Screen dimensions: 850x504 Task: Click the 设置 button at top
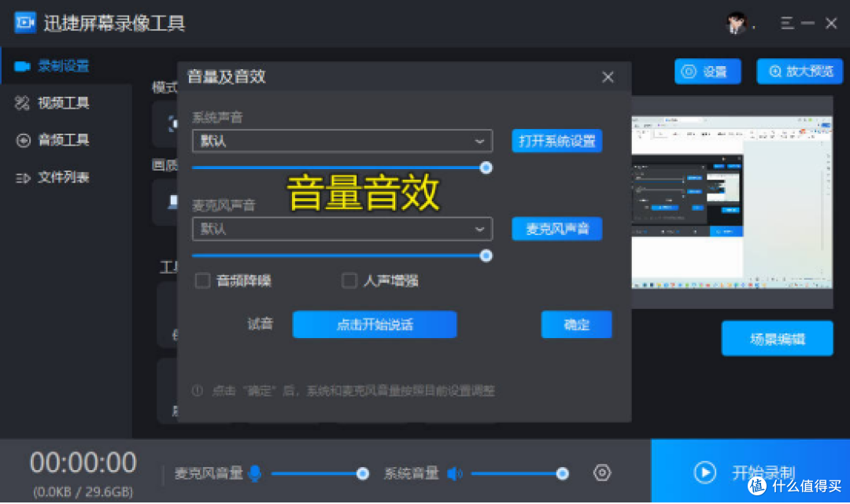pos(708,72)
